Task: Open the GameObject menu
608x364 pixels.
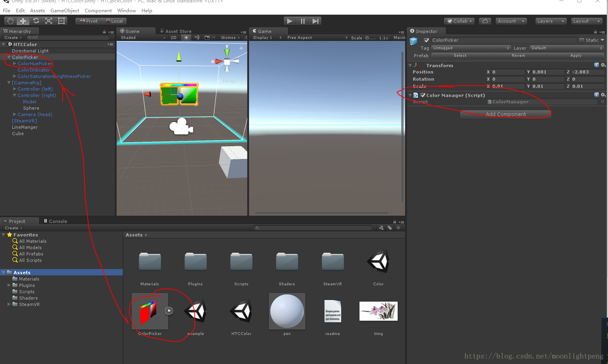Action: [65, 11]
